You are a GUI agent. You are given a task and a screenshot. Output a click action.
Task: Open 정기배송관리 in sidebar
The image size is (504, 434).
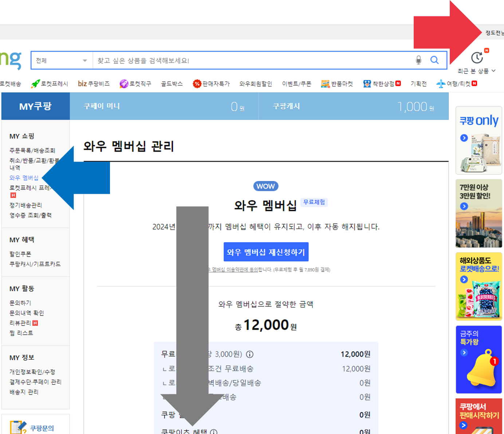26,205
